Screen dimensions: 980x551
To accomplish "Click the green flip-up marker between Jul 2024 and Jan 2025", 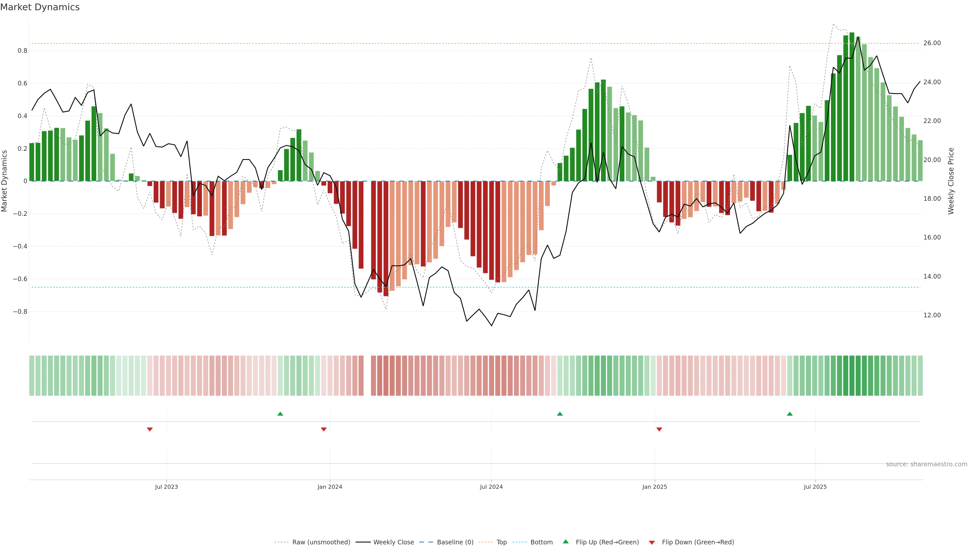I will (x=560, y=414).
